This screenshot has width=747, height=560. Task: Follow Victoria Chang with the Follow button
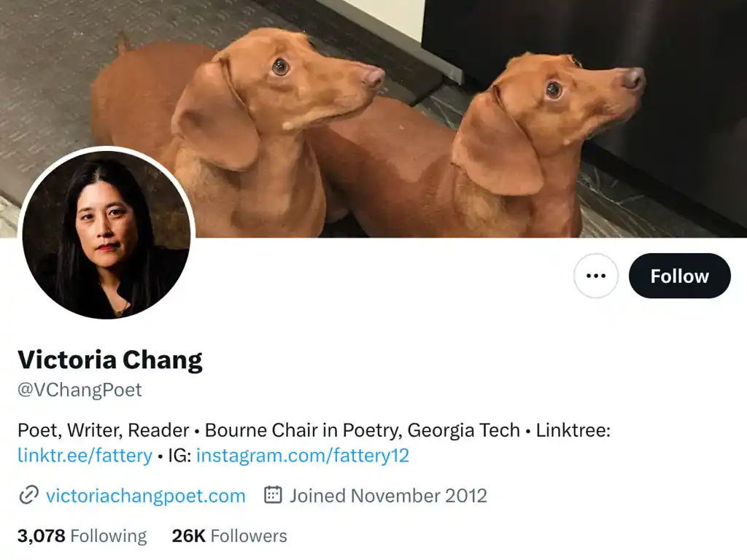(x=679, y=276)
